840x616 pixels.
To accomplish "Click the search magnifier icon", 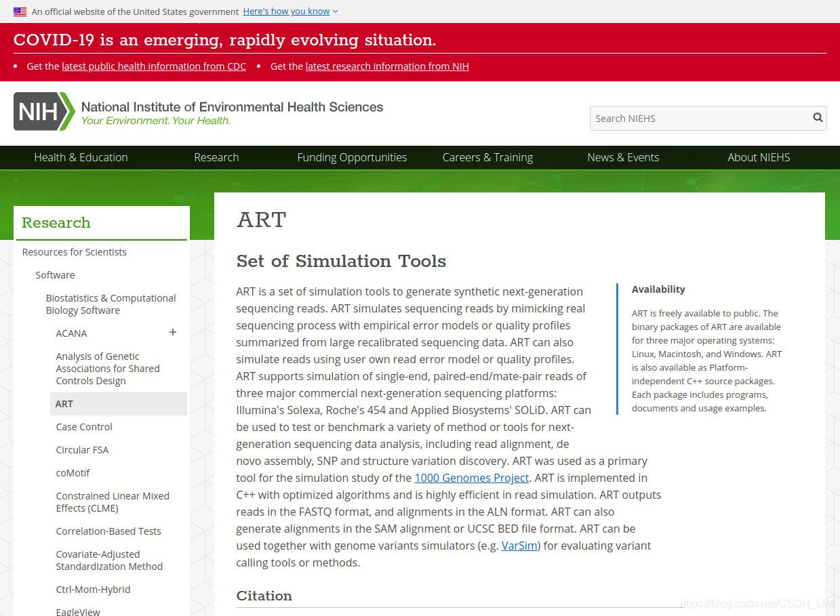I will point(818,117).
